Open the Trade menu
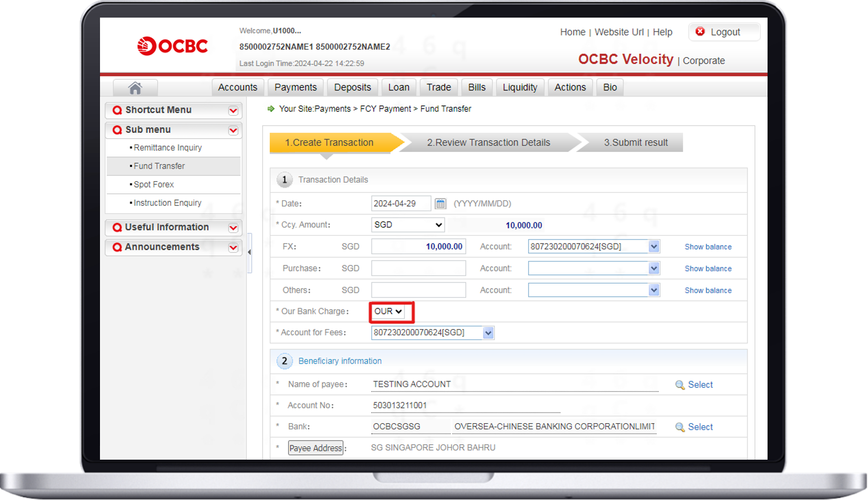This screenshot has width=868, height=500. tap(438, 88)
